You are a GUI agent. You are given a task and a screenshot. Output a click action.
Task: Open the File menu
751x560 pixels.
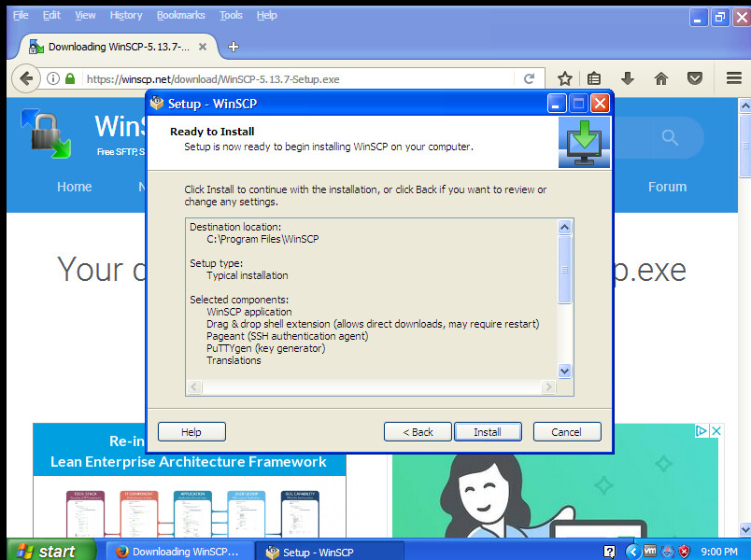21,15
